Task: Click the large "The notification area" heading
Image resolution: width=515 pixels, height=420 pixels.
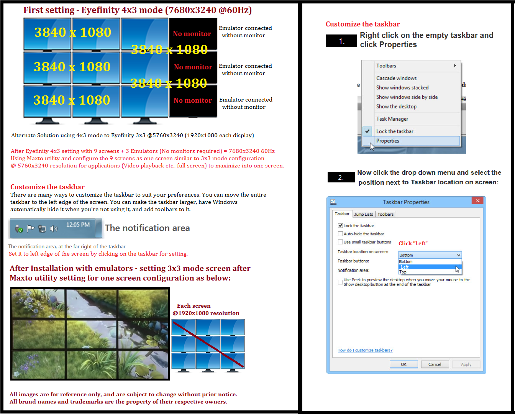Action: (147, 228)
